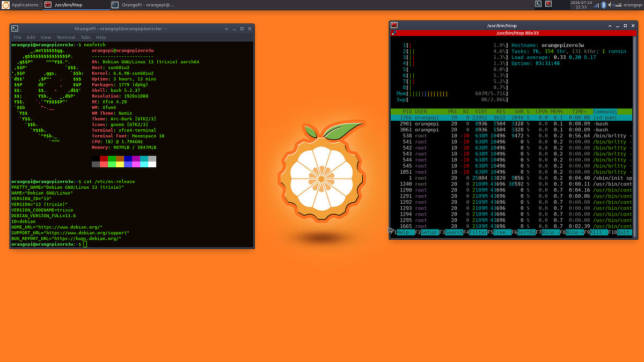Sort by MEM% column header in htop

click(x=557, y=112)
